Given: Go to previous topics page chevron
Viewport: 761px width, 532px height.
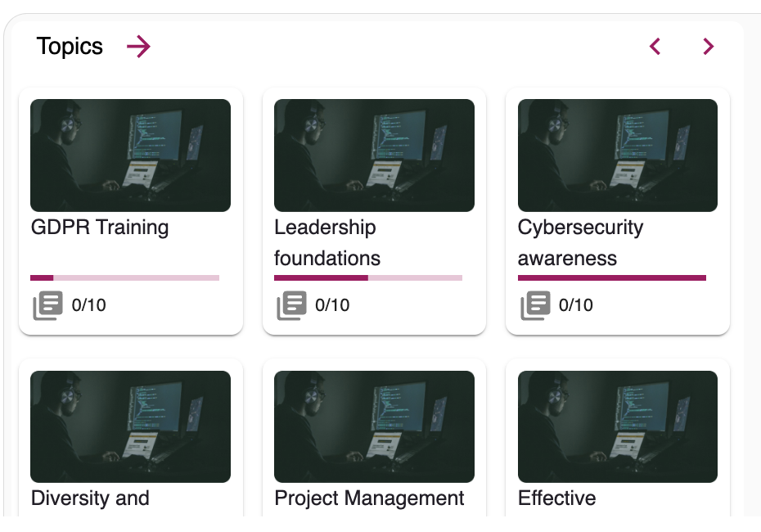Looking at the screenshot, I should 655,47.
